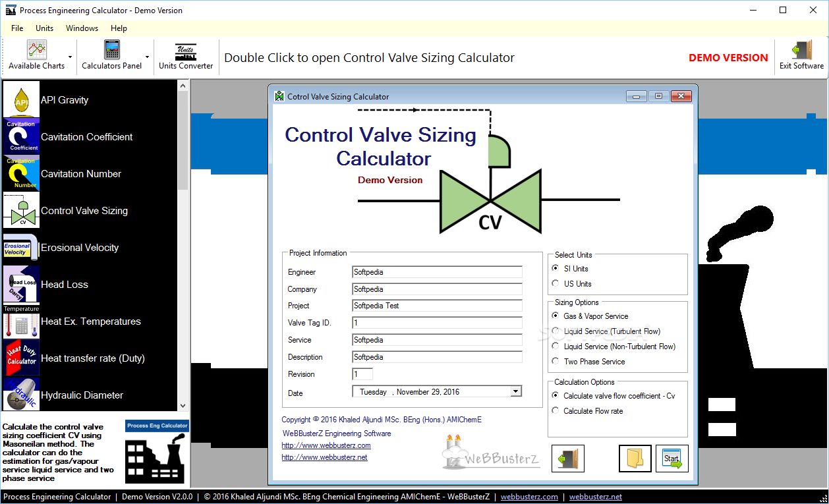829x504 pixels.
Task: Click the Valve Tag ID. field
Action: coord(437,323)
